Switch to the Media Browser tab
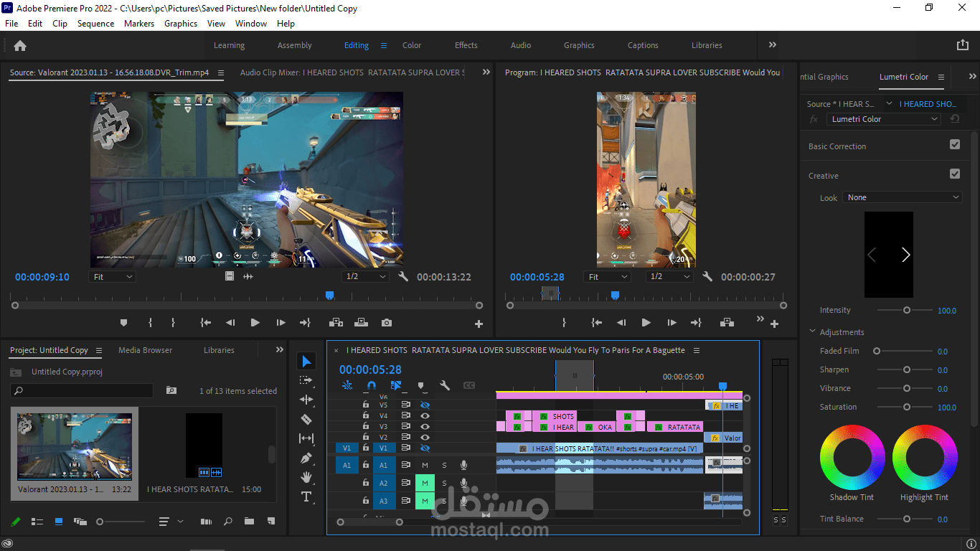The image size is (980, 551). 145,350
